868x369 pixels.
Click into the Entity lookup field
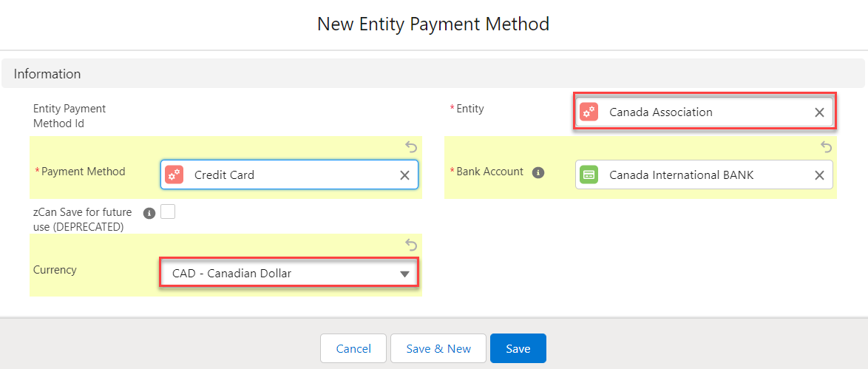[702, 112]
